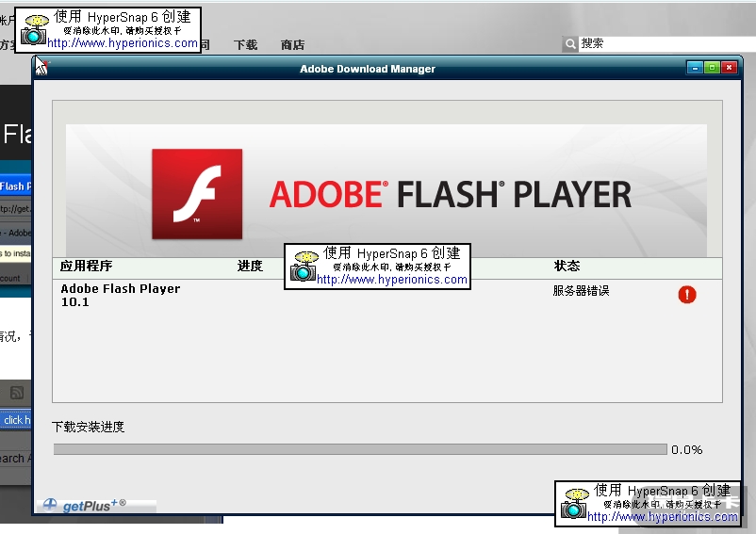
Task: Click the ADOBE FLASH PLAYER banner title
Action: click(451, 195)
